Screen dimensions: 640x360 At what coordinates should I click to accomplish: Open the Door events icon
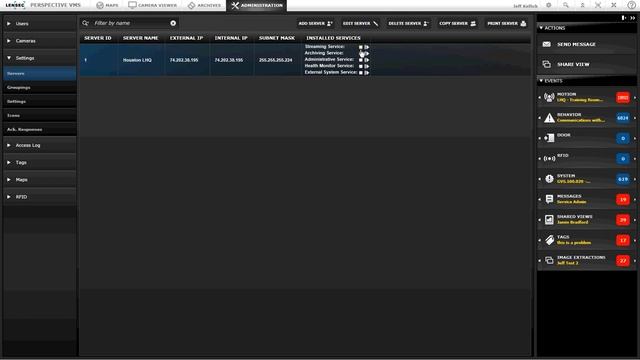point(549,138)
